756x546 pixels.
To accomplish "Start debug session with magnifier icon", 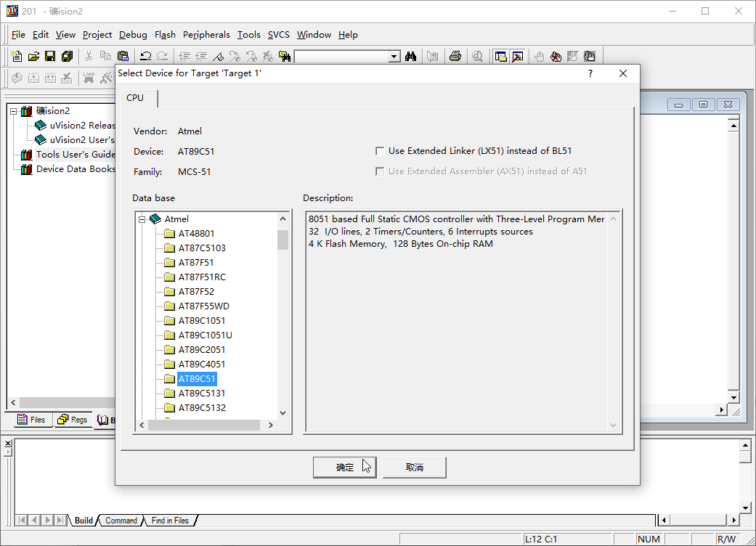I will 477,57.
